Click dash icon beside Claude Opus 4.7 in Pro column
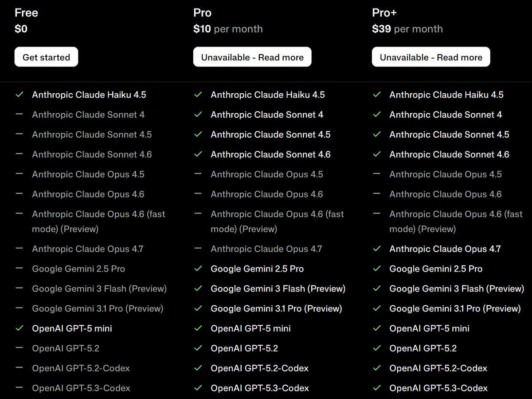Viewport: 532px width, 399px height. (x=198, y=249)
